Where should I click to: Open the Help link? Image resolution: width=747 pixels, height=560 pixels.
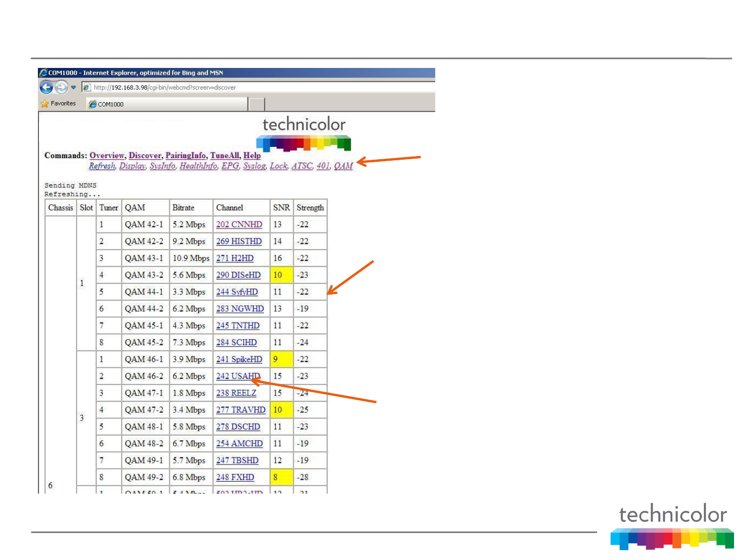252,156
